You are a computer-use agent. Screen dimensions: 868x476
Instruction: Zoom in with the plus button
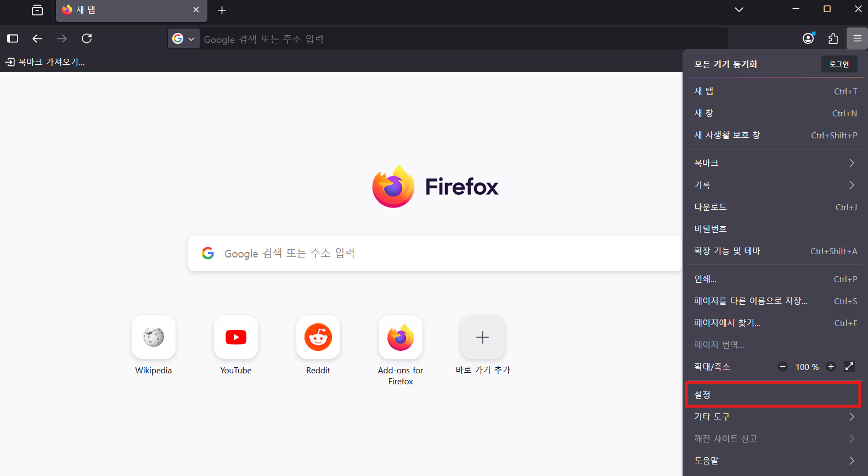pyautogui.click(x=831, y=367)
